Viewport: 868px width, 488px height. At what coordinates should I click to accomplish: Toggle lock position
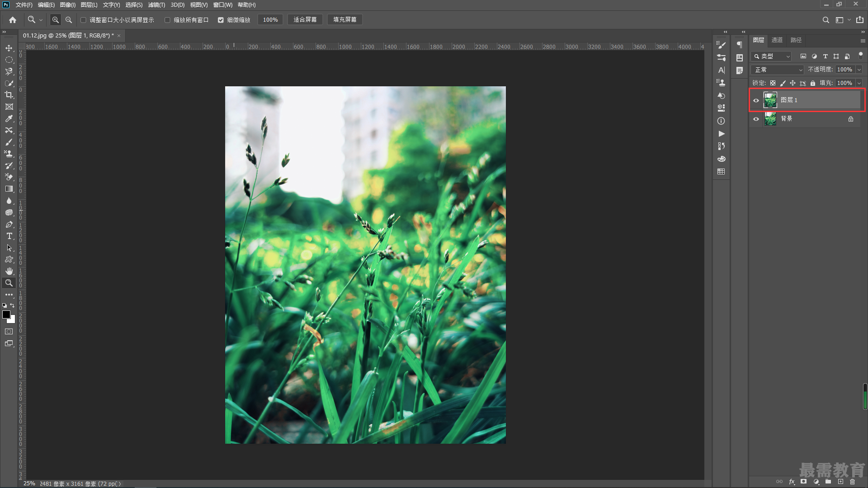[793, 83]
